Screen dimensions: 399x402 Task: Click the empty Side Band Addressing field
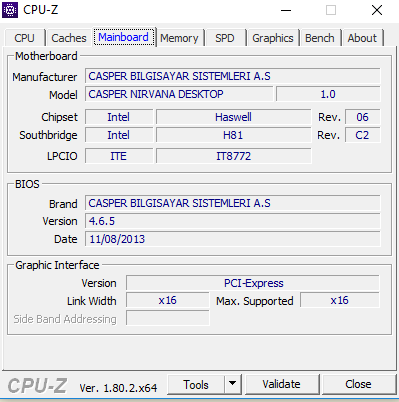pyautogui.click(x=168, y=318)
